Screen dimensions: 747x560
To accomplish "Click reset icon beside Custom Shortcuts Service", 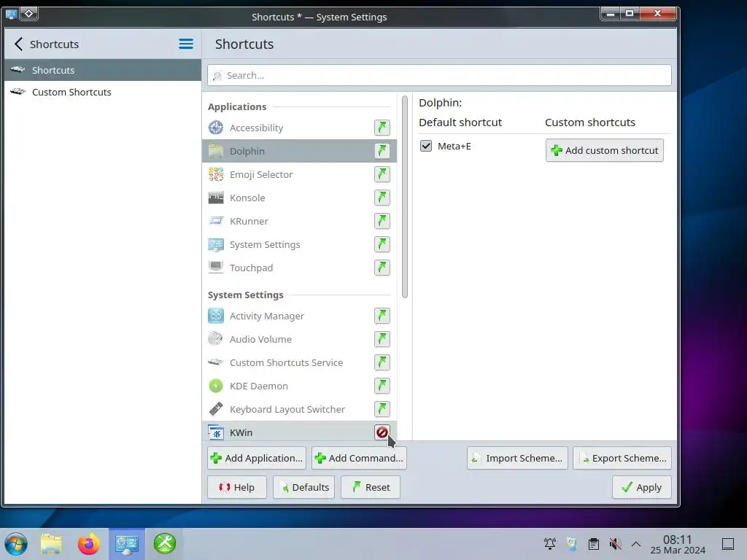I will point(382,362).
